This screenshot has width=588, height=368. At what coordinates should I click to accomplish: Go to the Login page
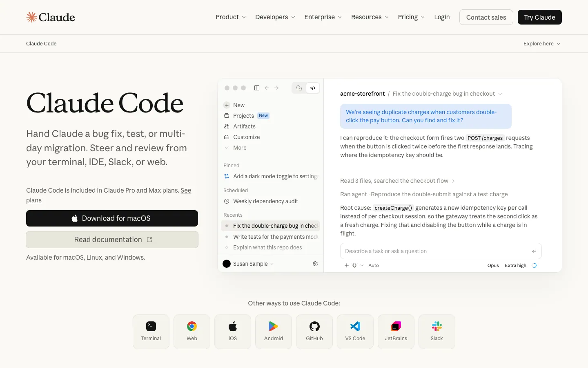click(x=442, y=17)
